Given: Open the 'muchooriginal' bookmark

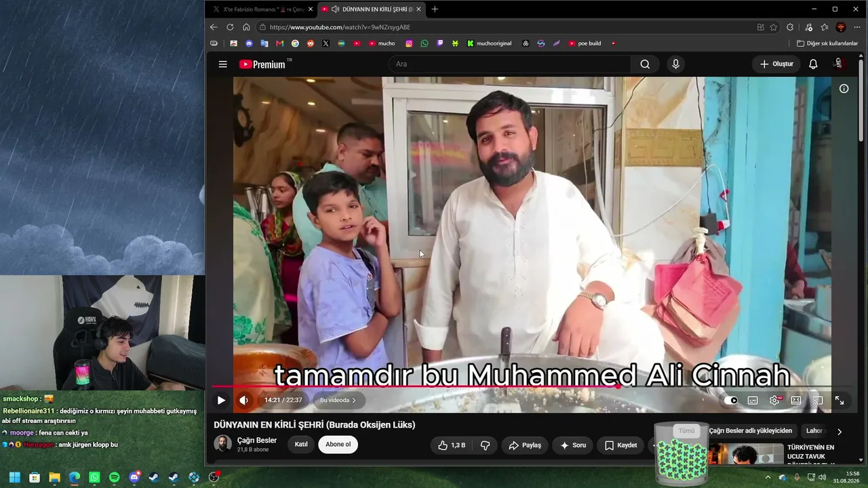Looking at the screenshot, I should point(490,43).
